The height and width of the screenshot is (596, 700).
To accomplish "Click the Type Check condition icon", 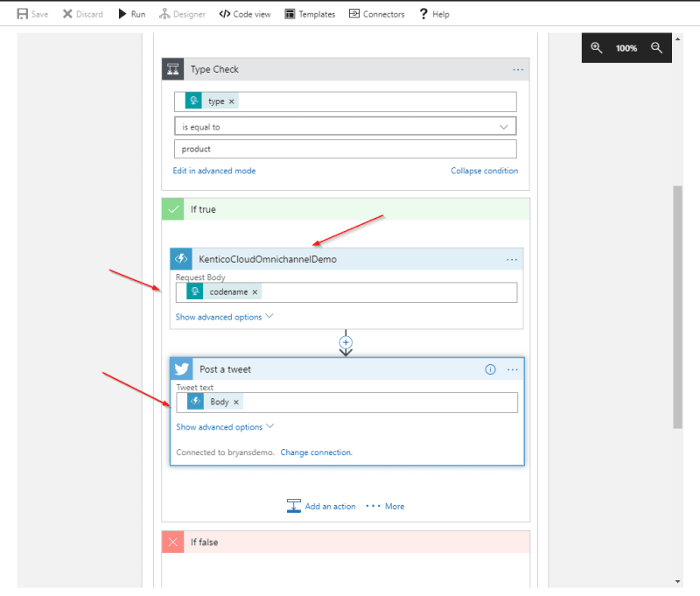I will [172, 69].
